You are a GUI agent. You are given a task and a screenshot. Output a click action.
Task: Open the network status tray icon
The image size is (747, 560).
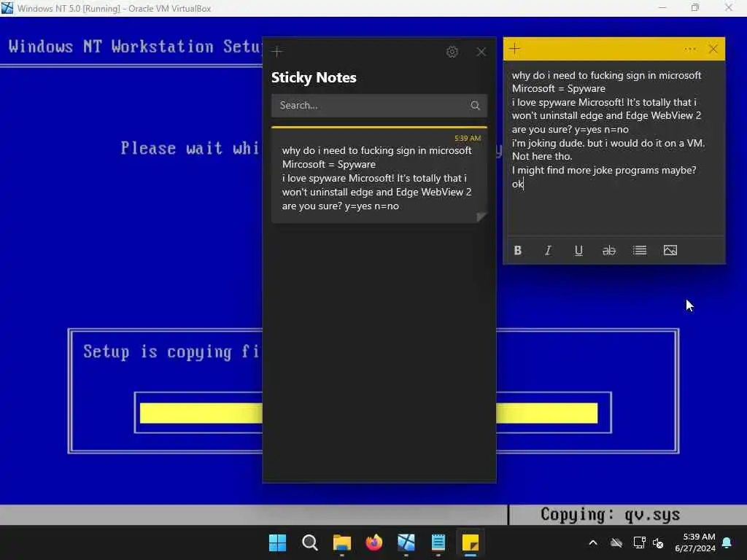[639, 542]
